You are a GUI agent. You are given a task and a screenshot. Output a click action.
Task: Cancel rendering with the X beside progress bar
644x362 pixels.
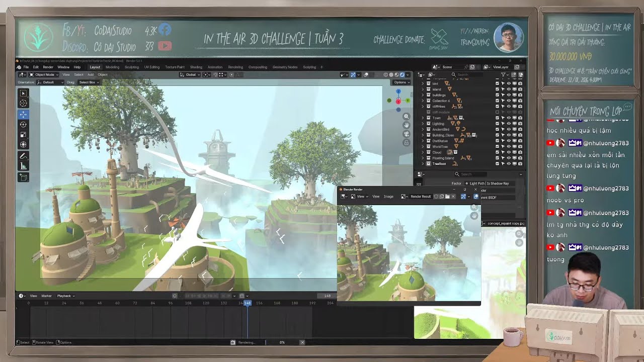pos(302,342)
